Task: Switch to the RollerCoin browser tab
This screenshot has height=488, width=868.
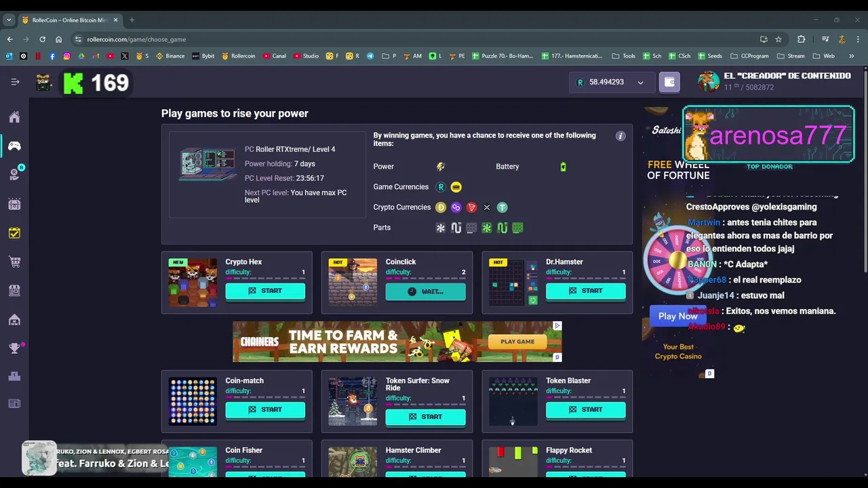Action: coord(69,20)
